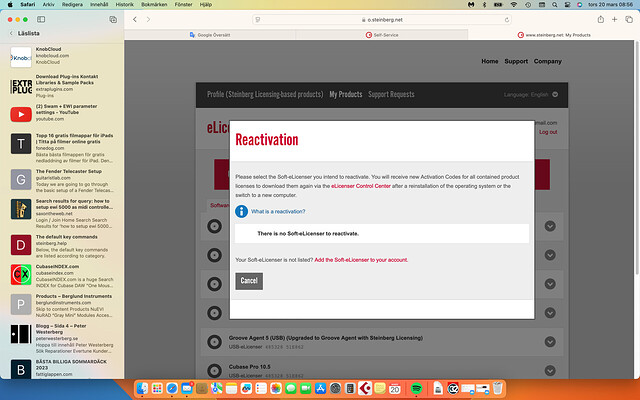The image size is (640, 400).
Task: Open Mail app from the Dock
Action: (x=187, y=388)
